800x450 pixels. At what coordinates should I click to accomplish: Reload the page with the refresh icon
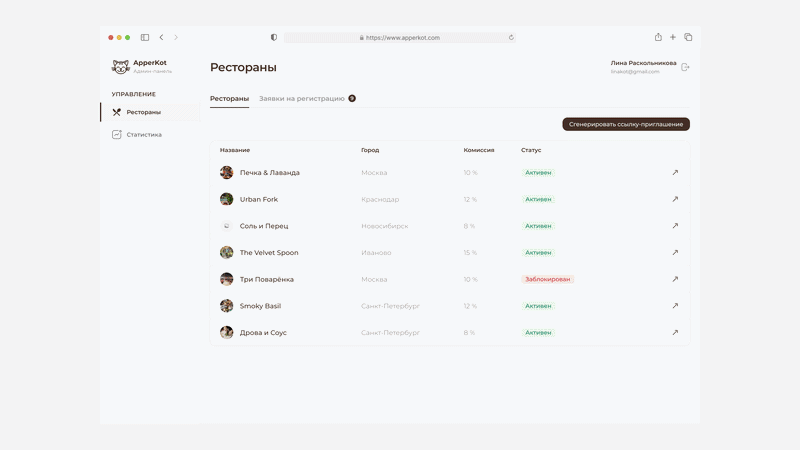511,37
